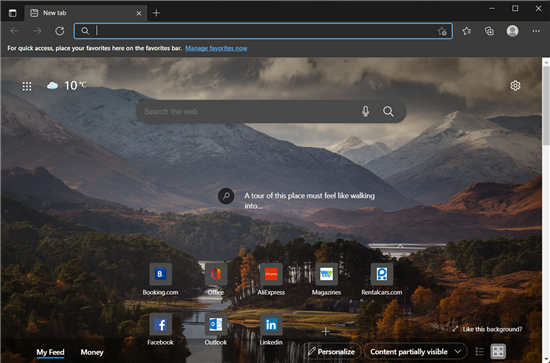Add a new quick link site

tap(326, 331)
